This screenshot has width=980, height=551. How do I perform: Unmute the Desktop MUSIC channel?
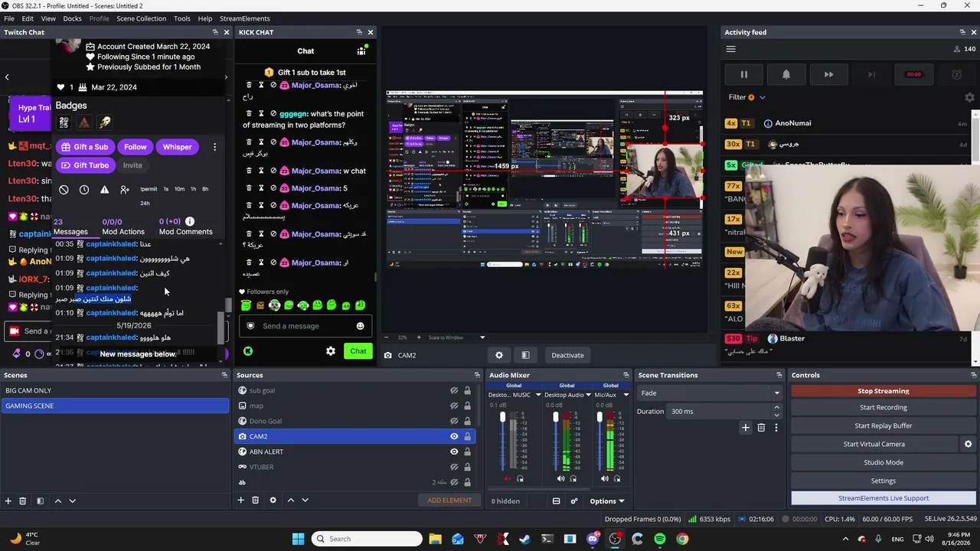coord(507,479)
